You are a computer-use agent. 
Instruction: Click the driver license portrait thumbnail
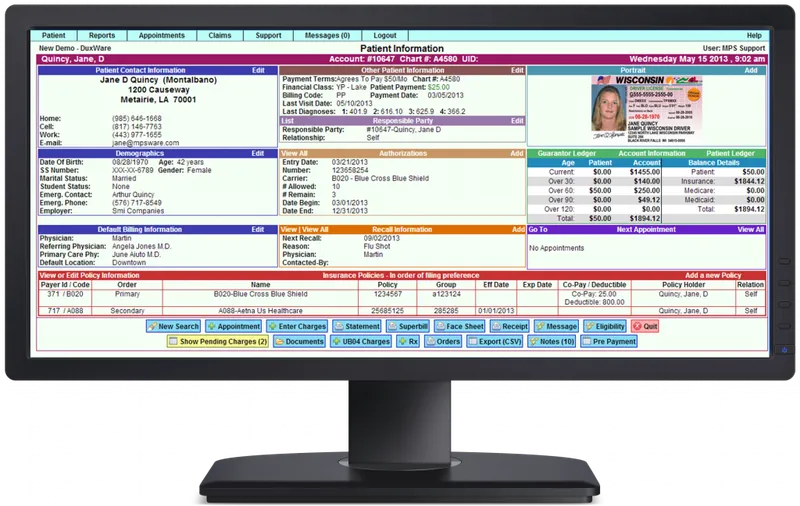tap(647, 108)
